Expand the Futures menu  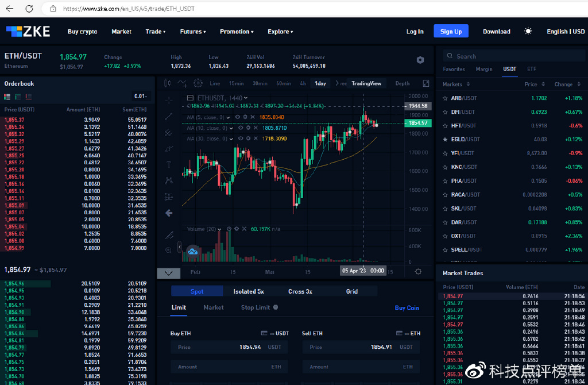tap(192, 32)
